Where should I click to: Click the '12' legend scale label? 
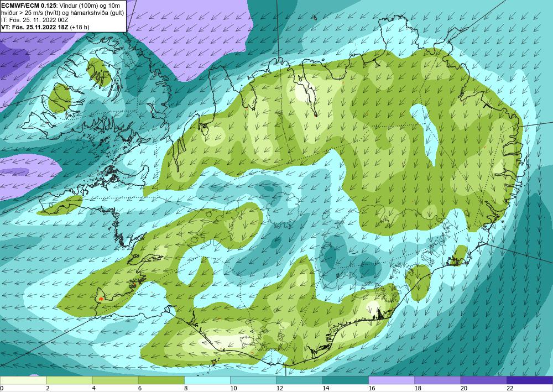tap(280, 389)
